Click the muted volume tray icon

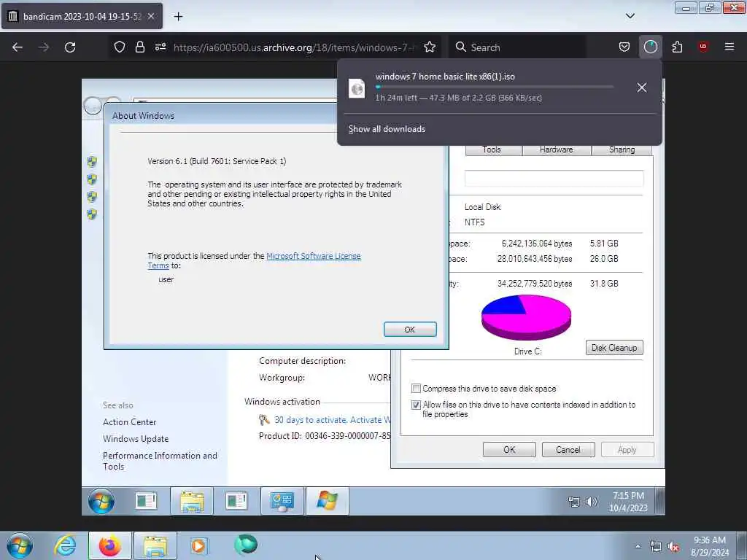pos(673,547)
